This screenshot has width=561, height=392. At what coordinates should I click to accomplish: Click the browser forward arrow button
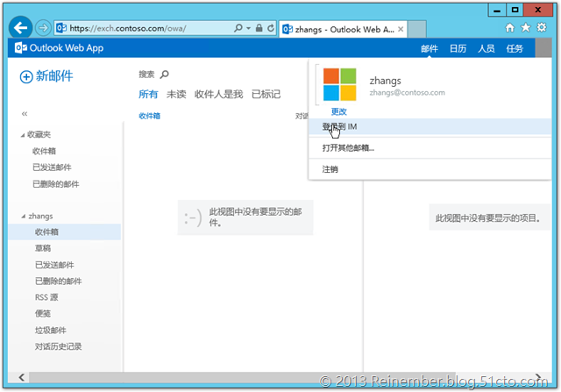point(44,27)
